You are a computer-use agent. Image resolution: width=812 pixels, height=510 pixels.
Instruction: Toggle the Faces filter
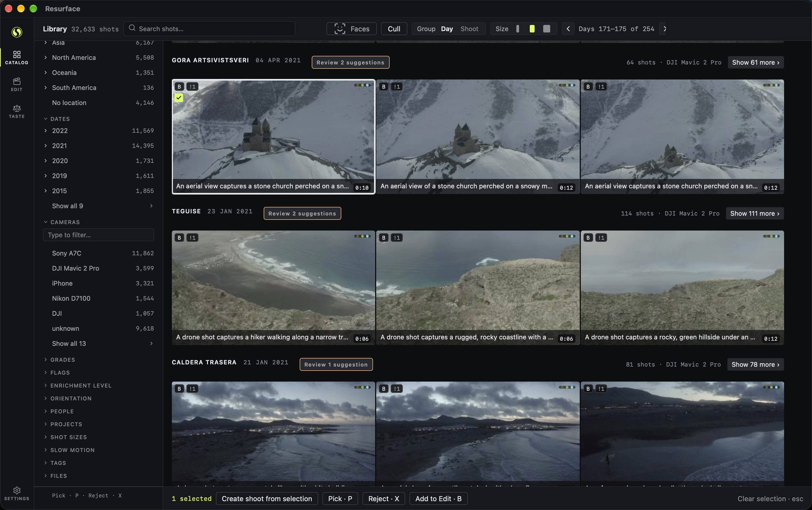tap(352, 29)
